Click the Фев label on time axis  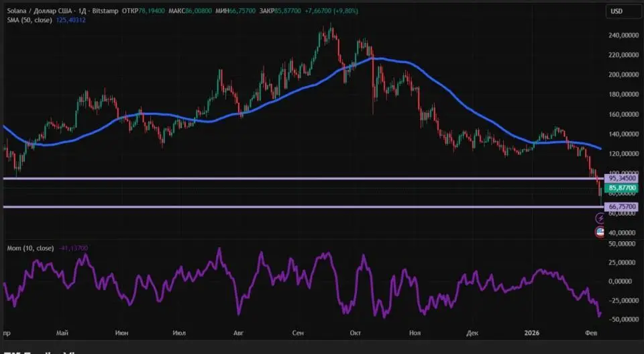tap(591, 333)
